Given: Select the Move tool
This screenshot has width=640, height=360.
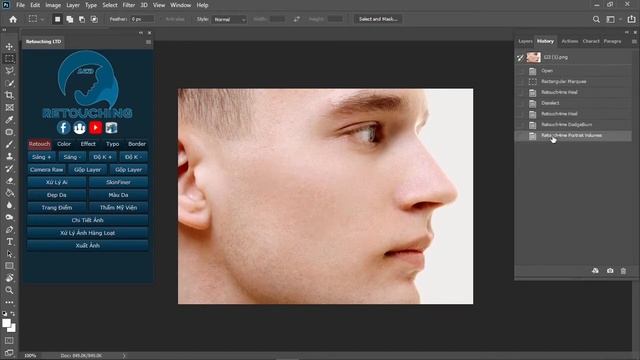Looking at the screenshot, I should tap(9, 46).
